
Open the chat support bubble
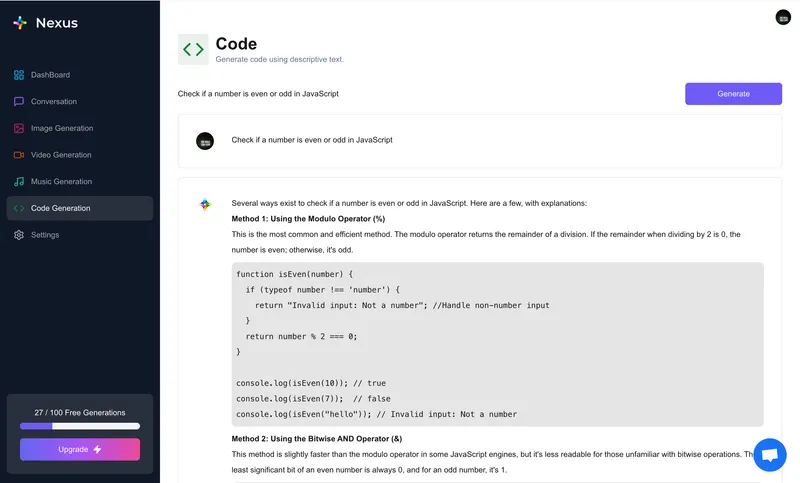pos(769,454)
